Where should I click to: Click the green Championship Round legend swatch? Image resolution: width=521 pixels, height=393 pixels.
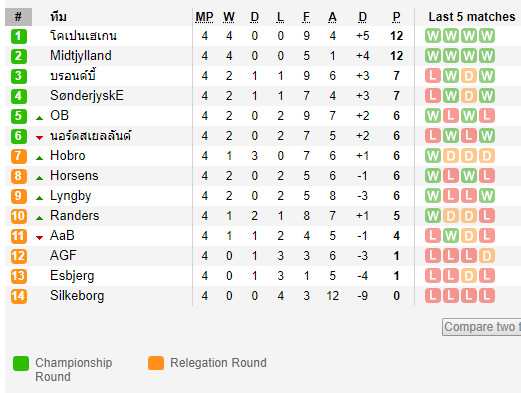pyautogui.click(x=21, y=363)
